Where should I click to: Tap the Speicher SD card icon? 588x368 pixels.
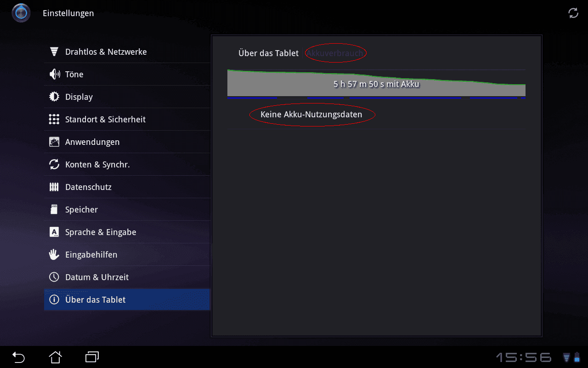click(54, 209)
